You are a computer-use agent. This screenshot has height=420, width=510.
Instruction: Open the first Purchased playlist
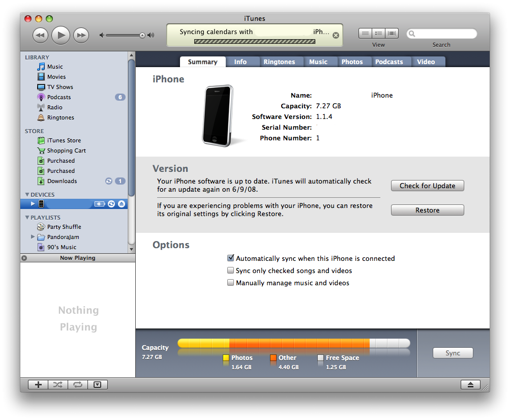61,161
